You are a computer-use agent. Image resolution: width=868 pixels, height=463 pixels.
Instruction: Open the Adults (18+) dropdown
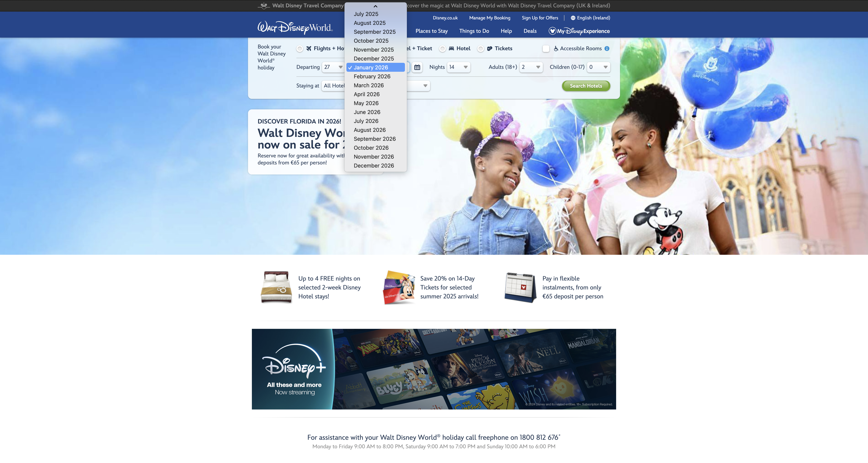[x=531, y=67]
